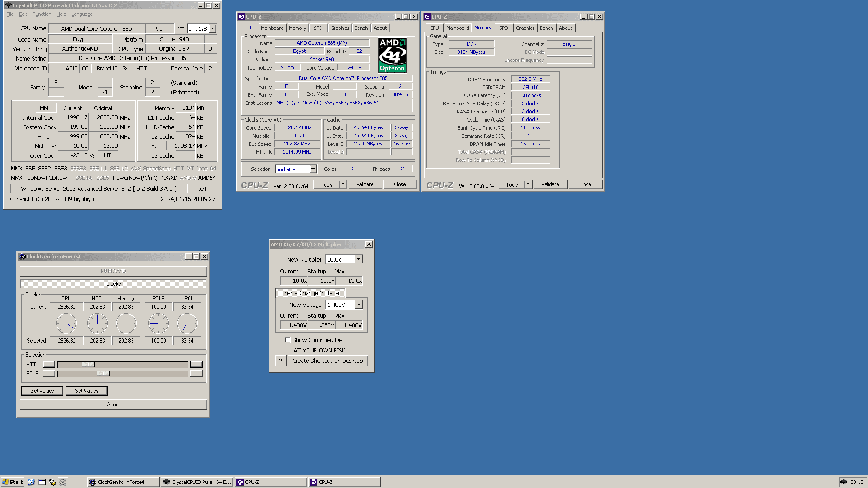
Task: Open the Socket #1 selection dropdown in CPU-Z
Action: coord(313,169)
